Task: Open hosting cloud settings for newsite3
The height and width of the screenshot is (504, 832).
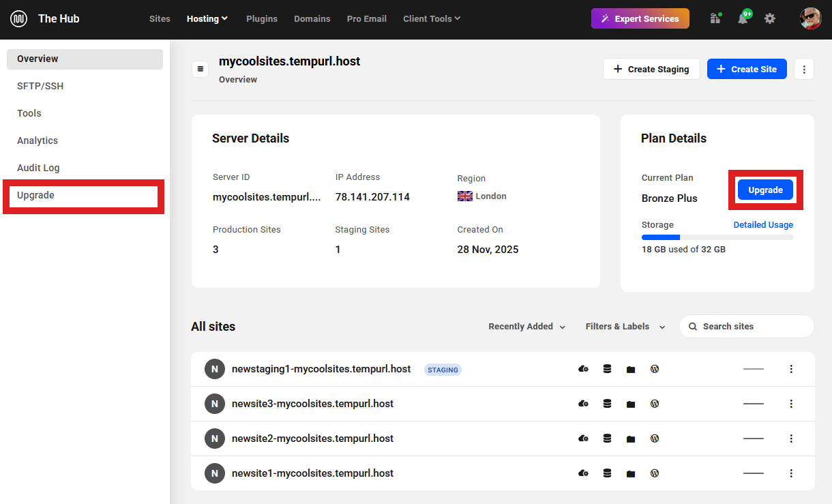Action: coord(583,404)
